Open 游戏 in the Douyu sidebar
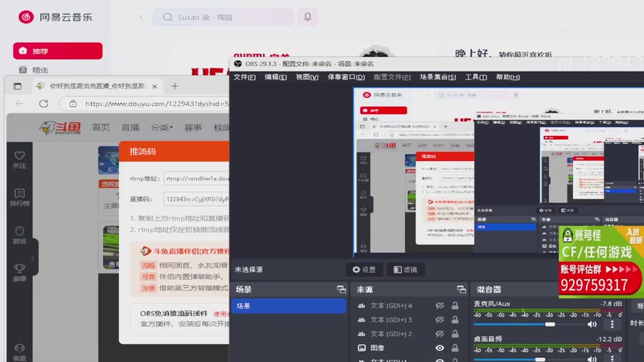 pos(19,235)
